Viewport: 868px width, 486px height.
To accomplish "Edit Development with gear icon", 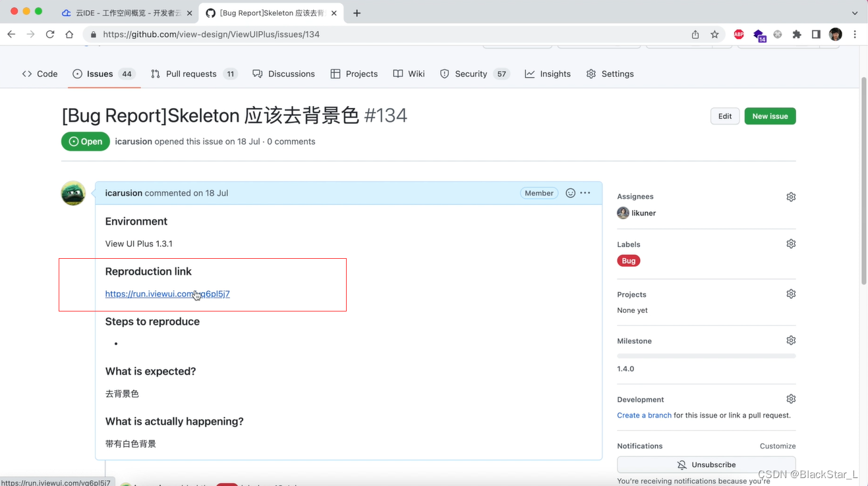I will (x=791, y=399).
